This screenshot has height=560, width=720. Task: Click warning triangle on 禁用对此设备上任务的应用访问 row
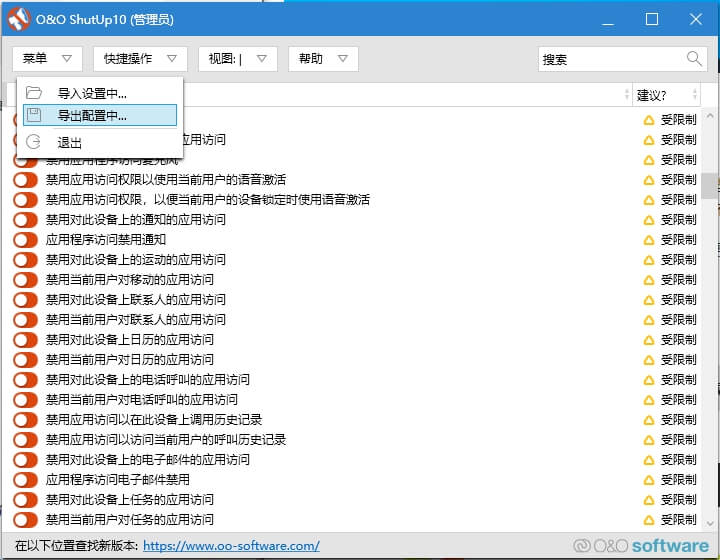tap(648, 500)
